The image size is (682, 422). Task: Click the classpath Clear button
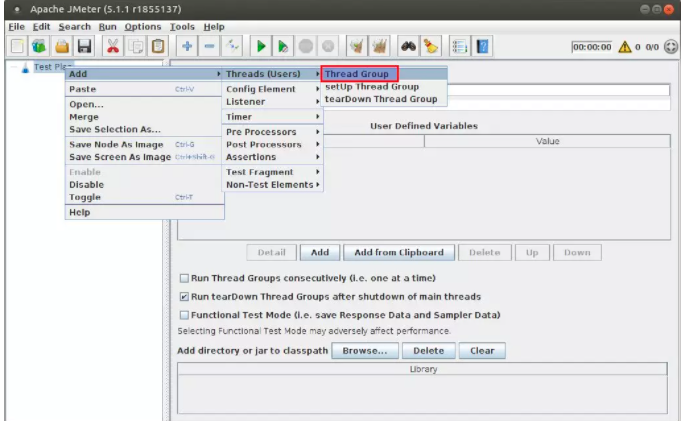(482, 351)
